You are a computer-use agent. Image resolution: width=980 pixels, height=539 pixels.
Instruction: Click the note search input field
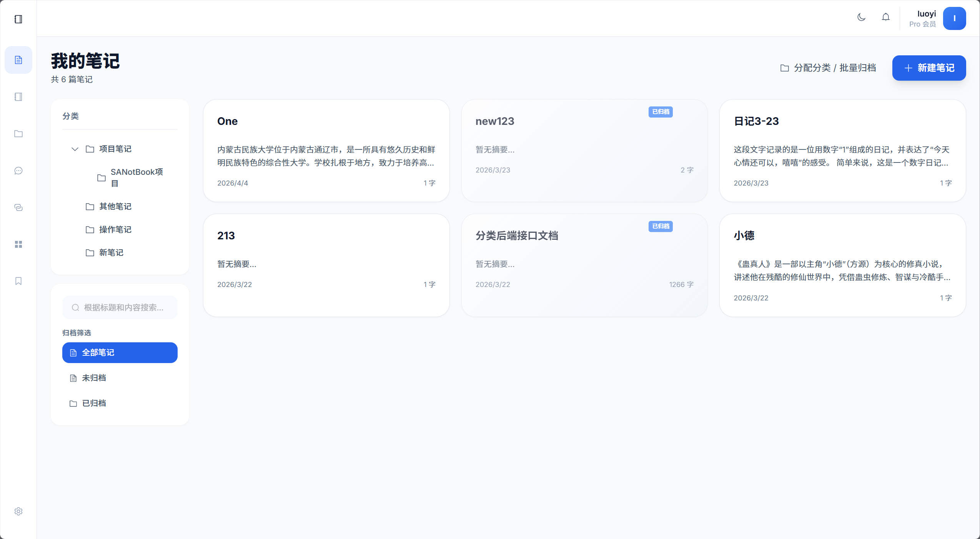pyautogui.click(x=123, y=308)
